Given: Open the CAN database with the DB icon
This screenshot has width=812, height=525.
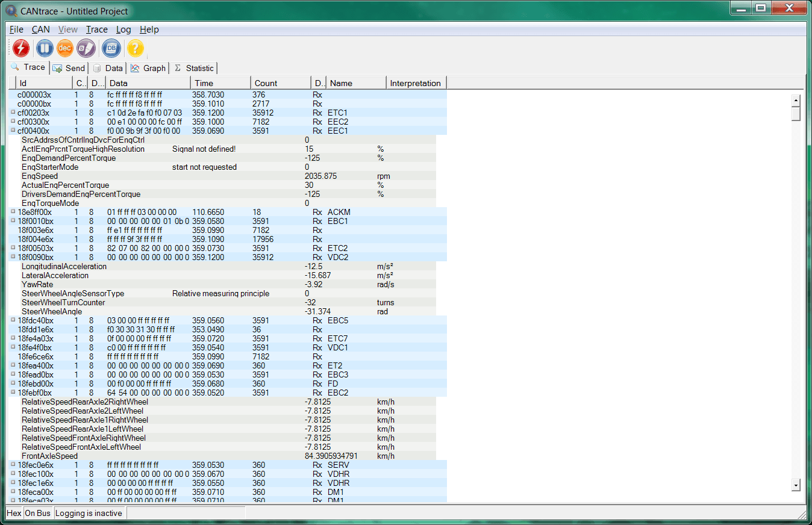Looking at the screenshot, I should (110, 48).
